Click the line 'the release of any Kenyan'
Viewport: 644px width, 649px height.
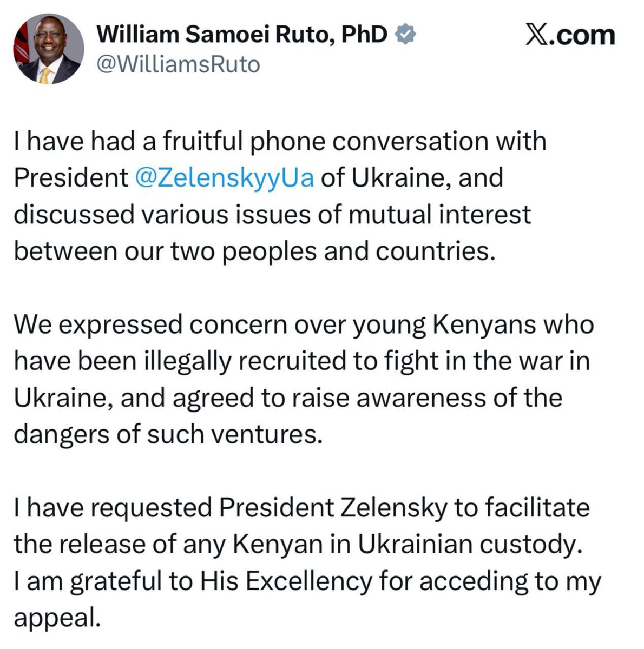(297, 544)
